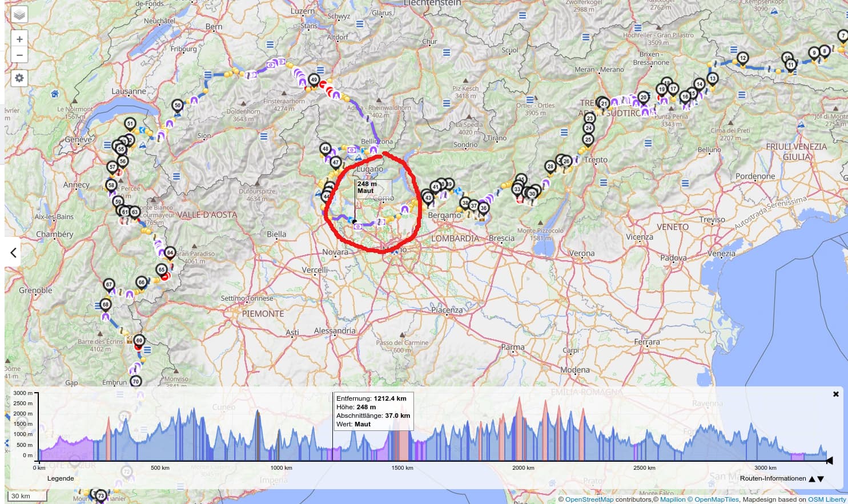Viewport: 848px width, 504px height.
Task: Zoom in on the map
Action: point(19,39)
